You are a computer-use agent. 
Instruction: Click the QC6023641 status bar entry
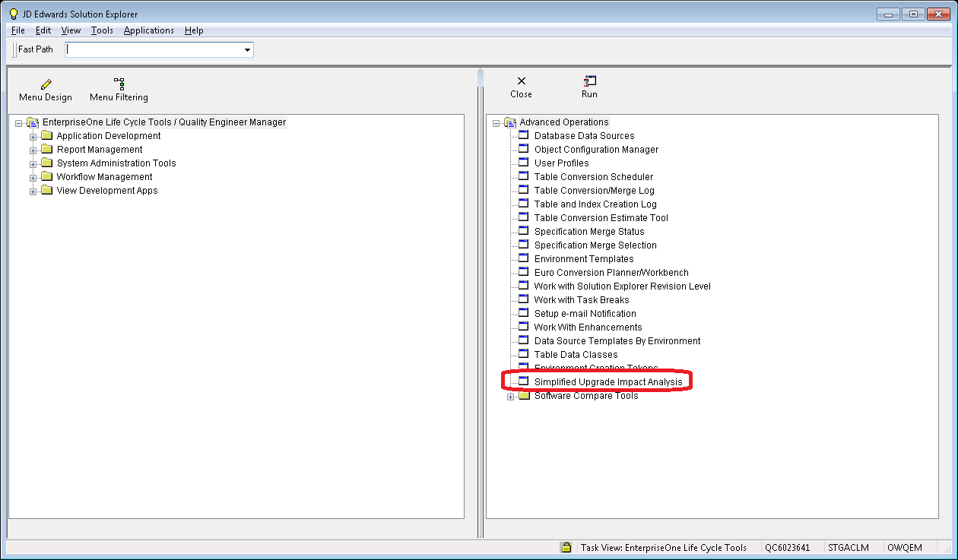pos(788,547)
